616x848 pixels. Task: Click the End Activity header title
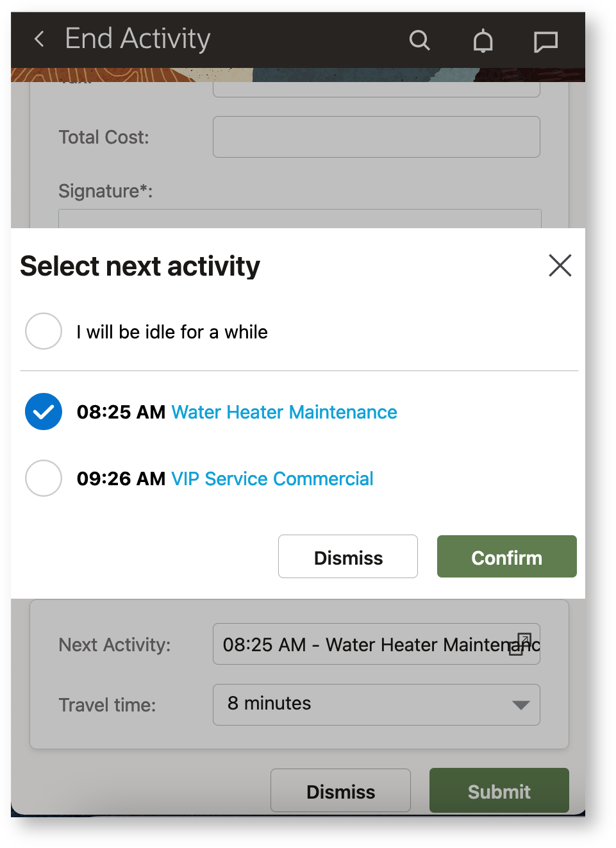138,39
